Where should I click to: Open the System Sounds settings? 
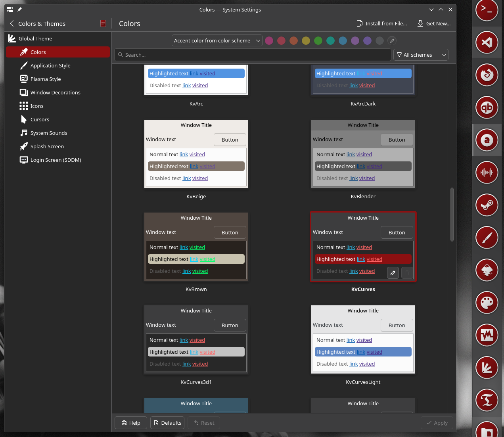point(49,133)
